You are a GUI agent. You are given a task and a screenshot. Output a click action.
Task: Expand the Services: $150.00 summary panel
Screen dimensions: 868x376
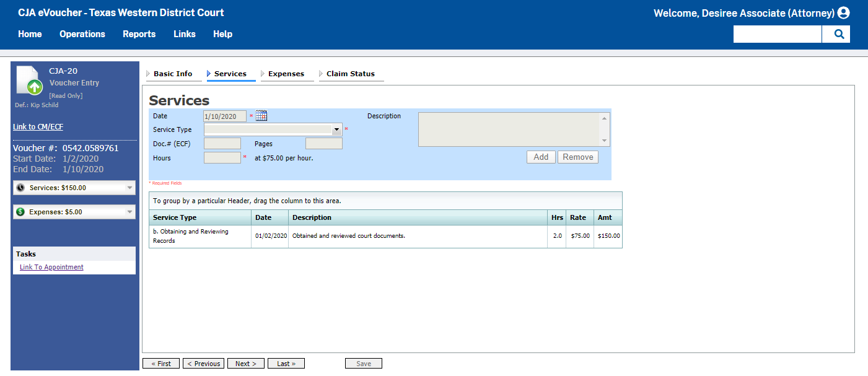pyautogui.click(x=128, y=187)
